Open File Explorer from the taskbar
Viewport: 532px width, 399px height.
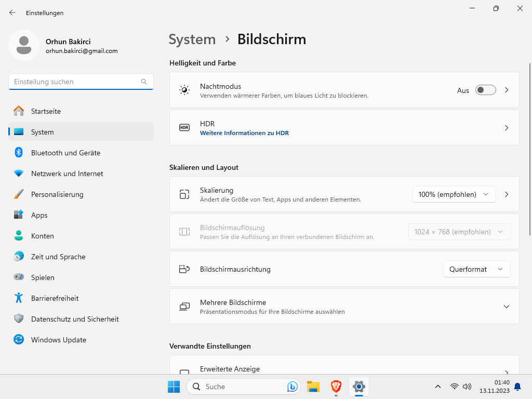[313, 387]
